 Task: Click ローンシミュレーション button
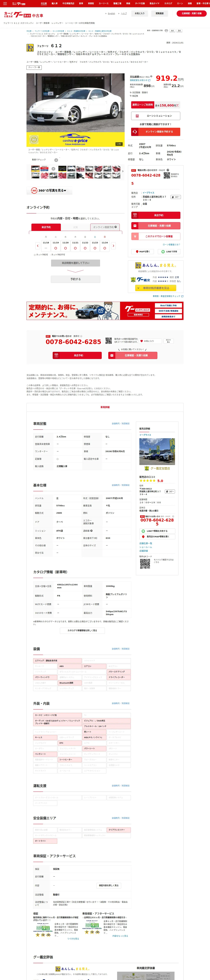tap(156, 116)
